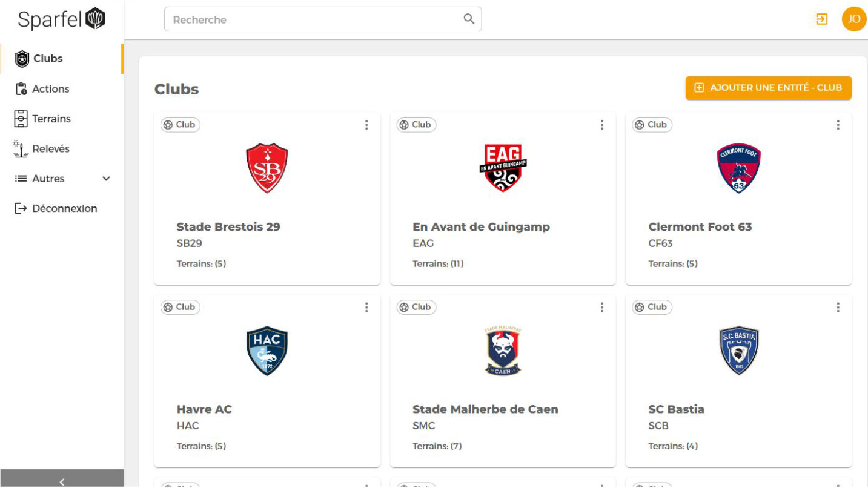Expand the Autres sidebar menu

[62, 179]
